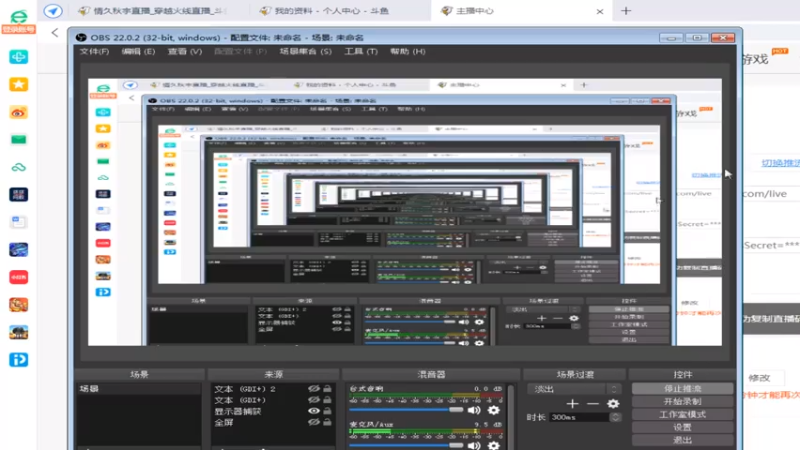Open the 文件(F) menu in OBS

(x=94, y=52)
